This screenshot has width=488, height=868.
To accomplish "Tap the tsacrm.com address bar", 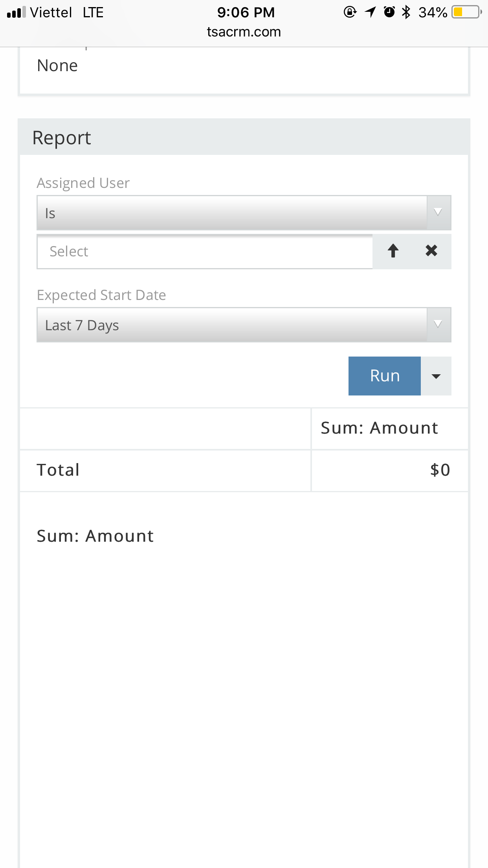I will coord(244,32).
